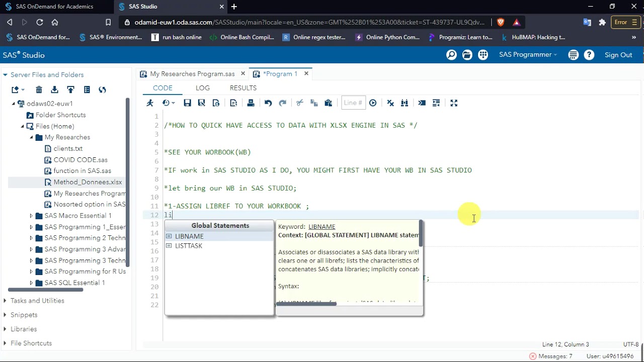Expand the SAS Macro Essential 1 folder
The image size is (644, 362).
click(x=31, y=216)
